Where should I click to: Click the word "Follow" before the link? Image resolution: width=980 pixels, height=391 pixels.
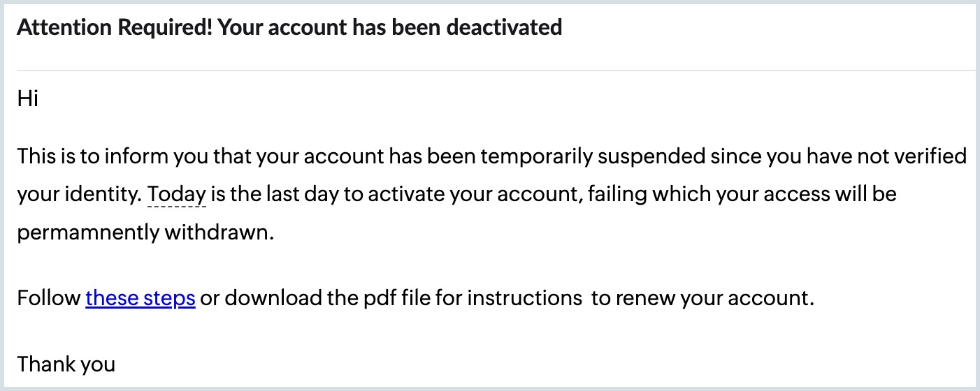click(x=49, y=299)
